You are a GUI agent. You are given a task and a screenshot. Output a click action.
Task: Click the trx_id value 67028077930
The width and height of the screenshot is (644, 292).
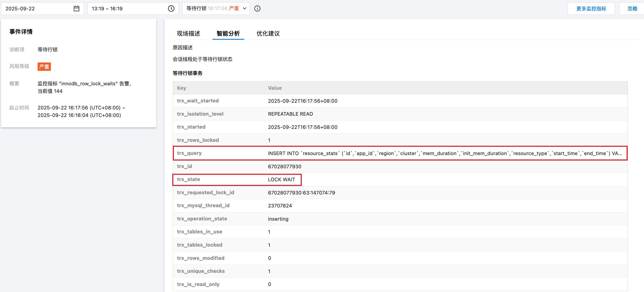pos(285,166)
